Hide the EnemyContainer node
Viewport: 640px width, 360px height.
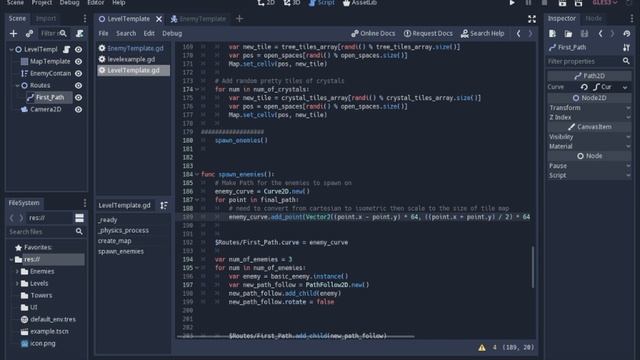[x=78, y=73]
